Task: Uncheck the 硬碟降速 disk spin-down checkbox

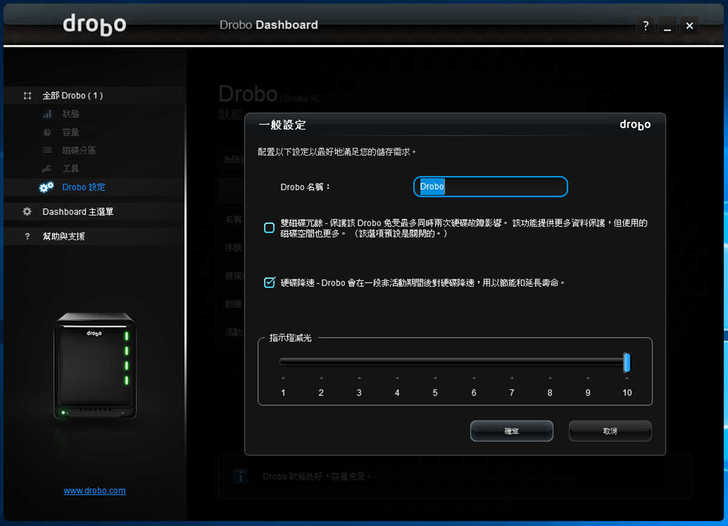Action: click(x=269, y=283)
